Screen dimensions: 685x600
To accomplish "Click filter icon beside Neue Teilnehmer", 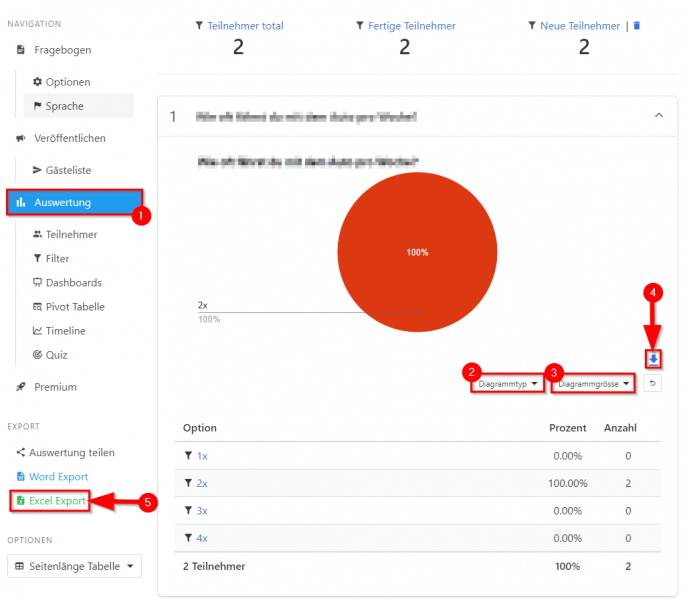I will tap(532, 26).
